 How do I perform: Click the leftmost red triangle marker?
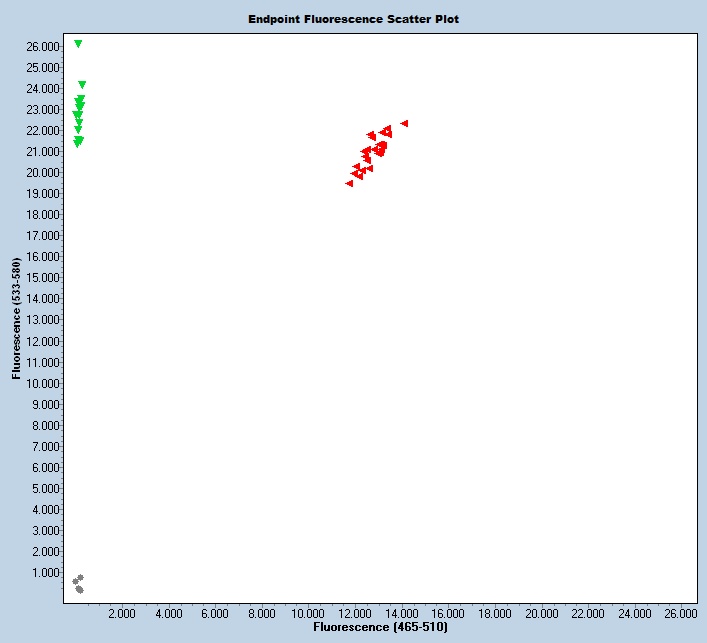pos(349,183)
